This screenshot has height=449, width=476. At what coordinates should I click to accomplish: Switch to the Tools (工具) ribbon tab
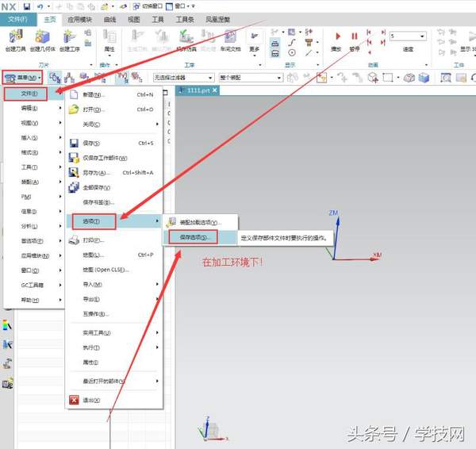[x=158, y=19]
